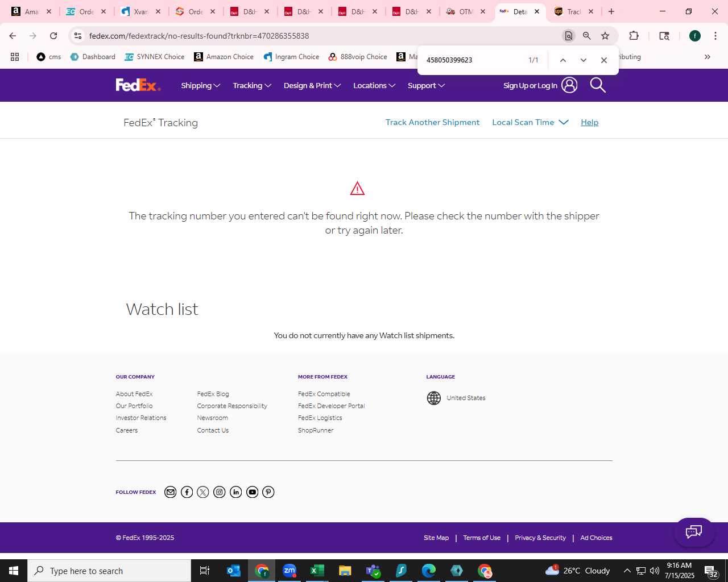This screenshot has width=728, height=582.
Task: Reload the current page
Action: [x=53, y=36]
